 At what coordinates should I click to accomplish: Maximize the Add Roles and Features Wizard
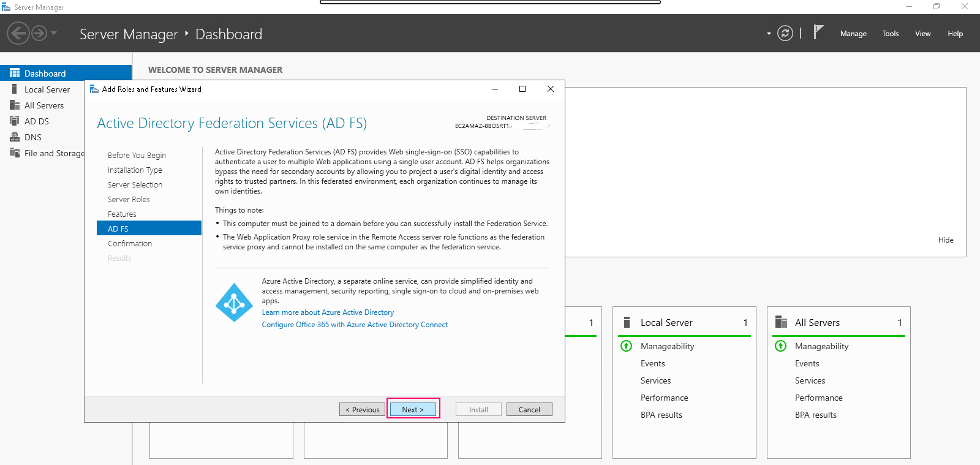tap(522, 89)
